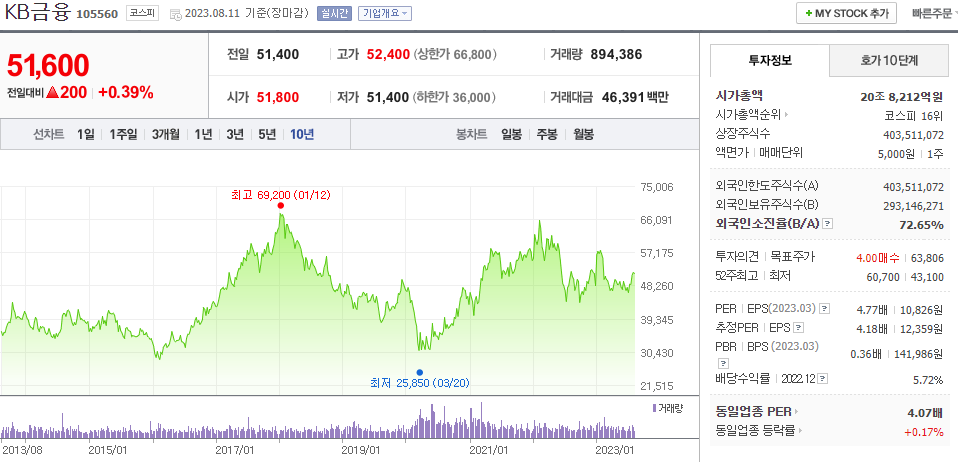Select the 5년 line chart period
This screenshot has width=958, height=462.
click(x=267, y=134)
